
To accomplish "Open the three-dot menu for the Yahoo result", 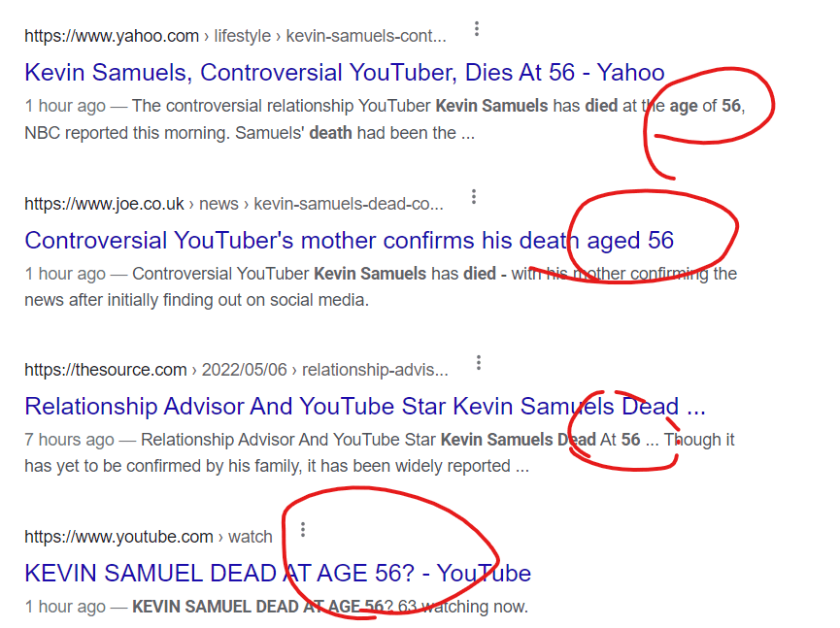I will 476,29.
